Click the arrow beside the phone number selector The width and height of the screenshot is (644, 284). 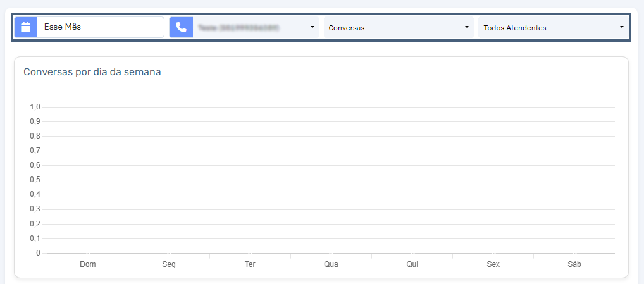312,27
